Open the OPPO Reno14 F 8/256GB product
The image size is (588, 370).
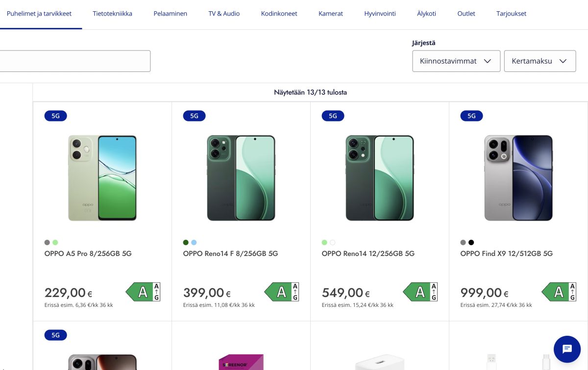pyautogui.click(x=230, y=254)
